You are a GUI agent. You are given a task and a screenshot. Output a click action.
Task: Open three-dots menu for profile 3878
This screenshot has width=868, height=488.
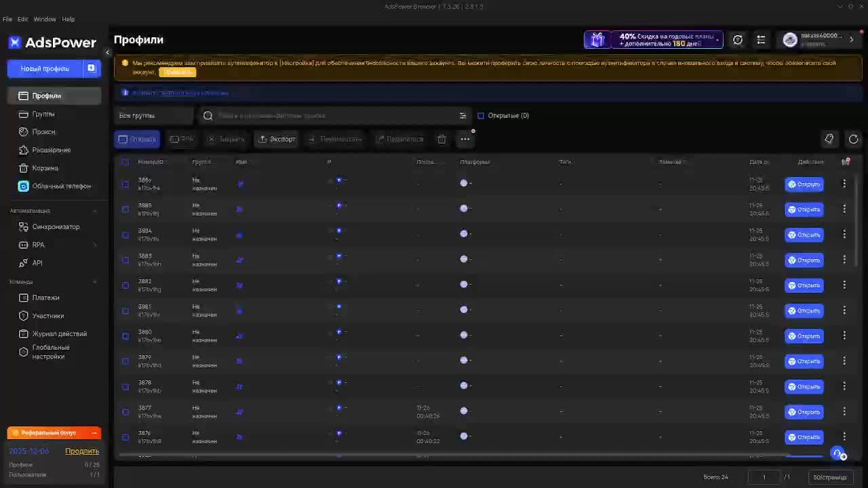pos(844,386)
